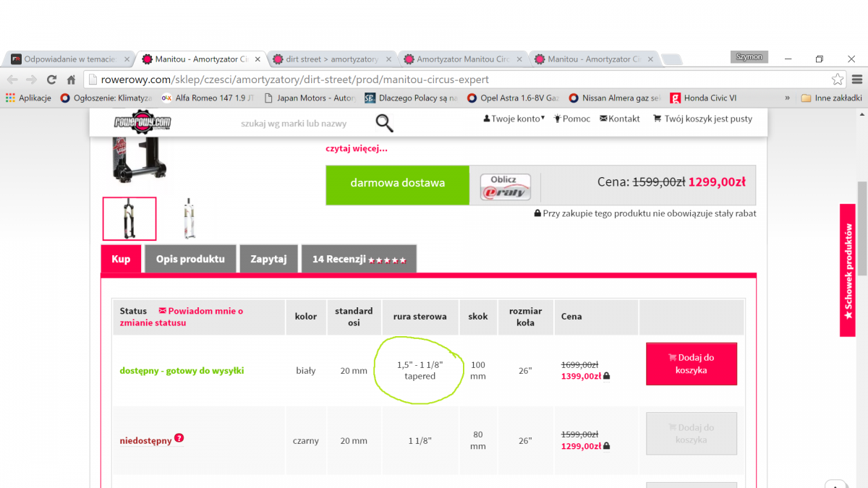Open the Schowek produktów side panel
The width and height of the screenshot is (868, 488).
848,270
